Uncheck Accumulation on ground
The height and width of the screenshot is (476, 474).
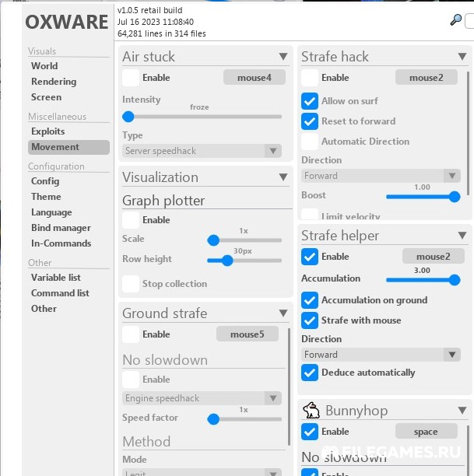(x=310, y=300)
